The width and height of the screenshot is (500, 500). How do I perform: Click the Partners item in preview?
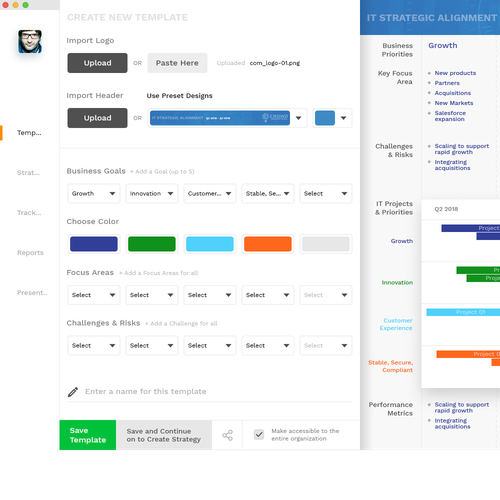(447, 83)
